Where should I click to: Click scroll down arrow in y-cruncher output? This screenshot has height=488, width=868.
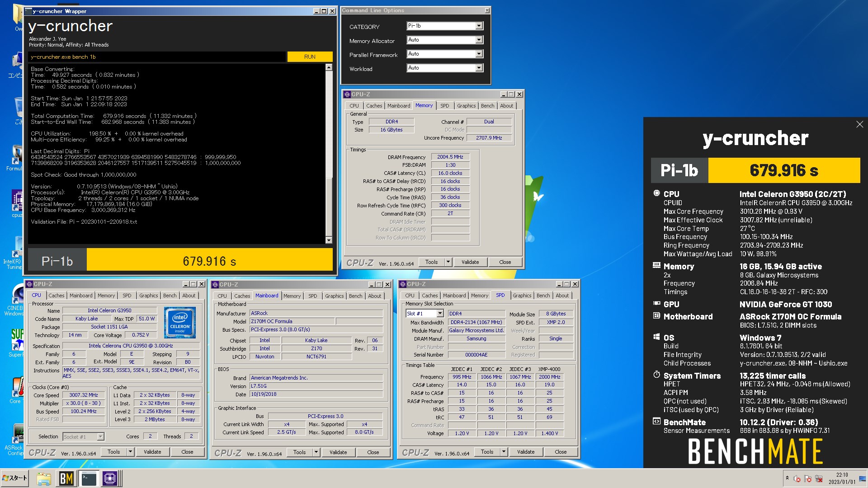[329, 240]
